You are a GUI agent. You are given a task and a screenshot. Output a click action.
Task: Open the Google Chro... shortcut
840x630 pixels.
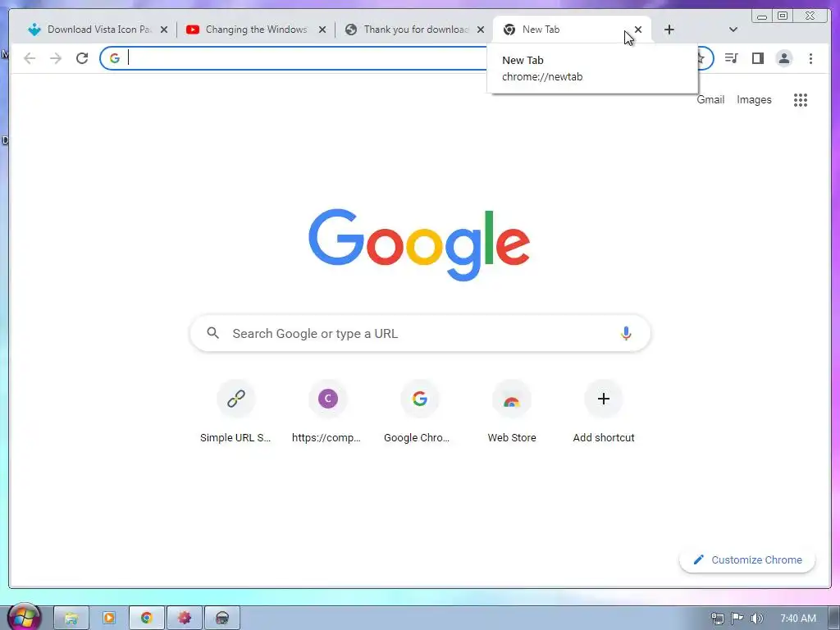coord(419,412)
